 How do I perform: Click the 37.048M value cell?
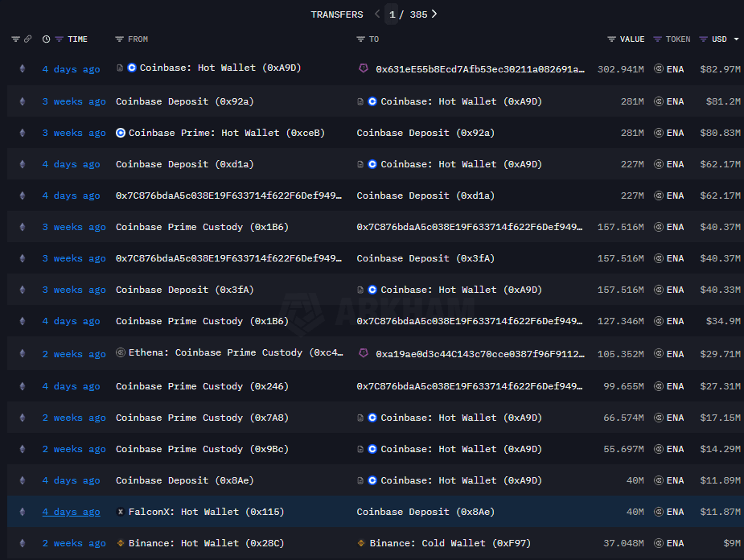tap(623, 543)
